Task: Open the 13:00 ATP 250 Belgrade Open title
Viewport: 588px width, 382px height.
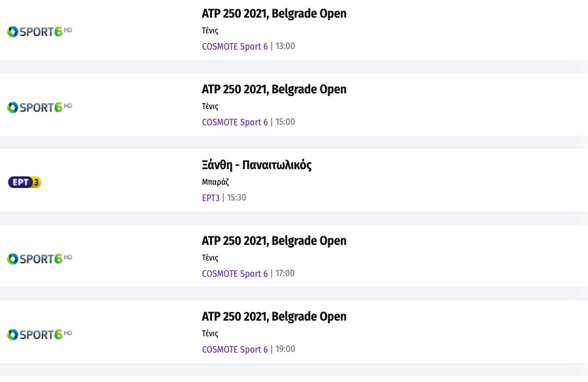Action: 274,14
